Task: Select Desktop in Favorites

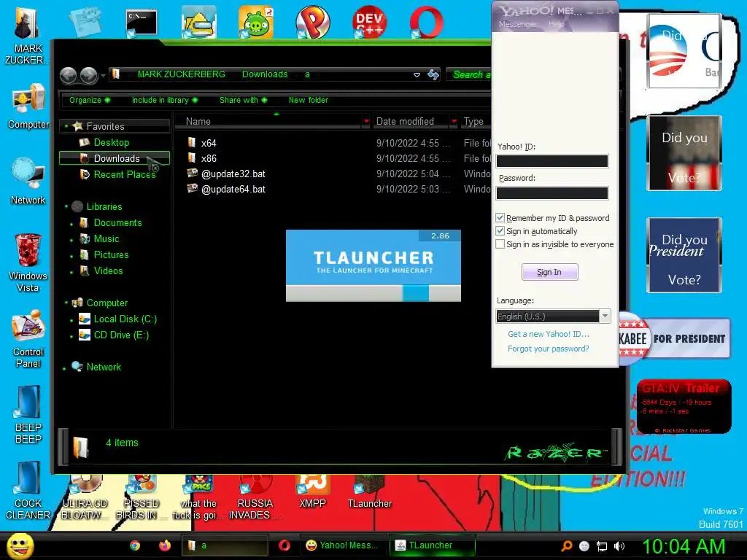Action: [x=112, y=142]
